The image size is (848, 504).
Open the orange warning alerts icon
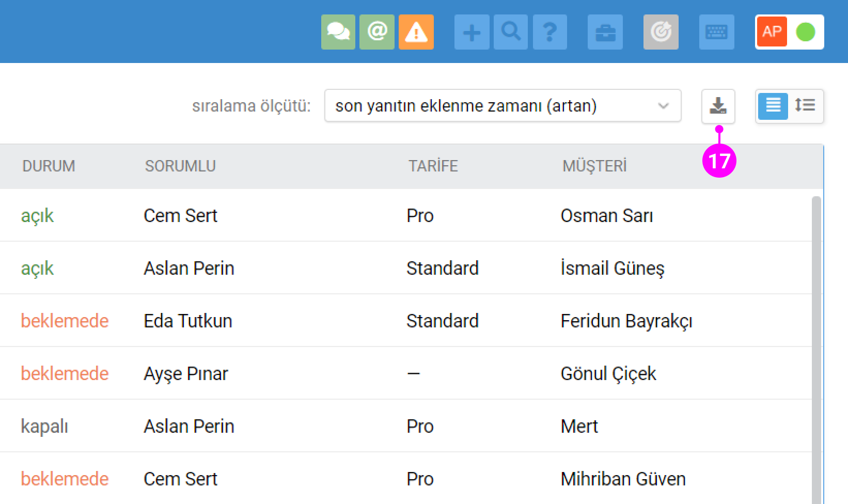(x=416, y=32)
